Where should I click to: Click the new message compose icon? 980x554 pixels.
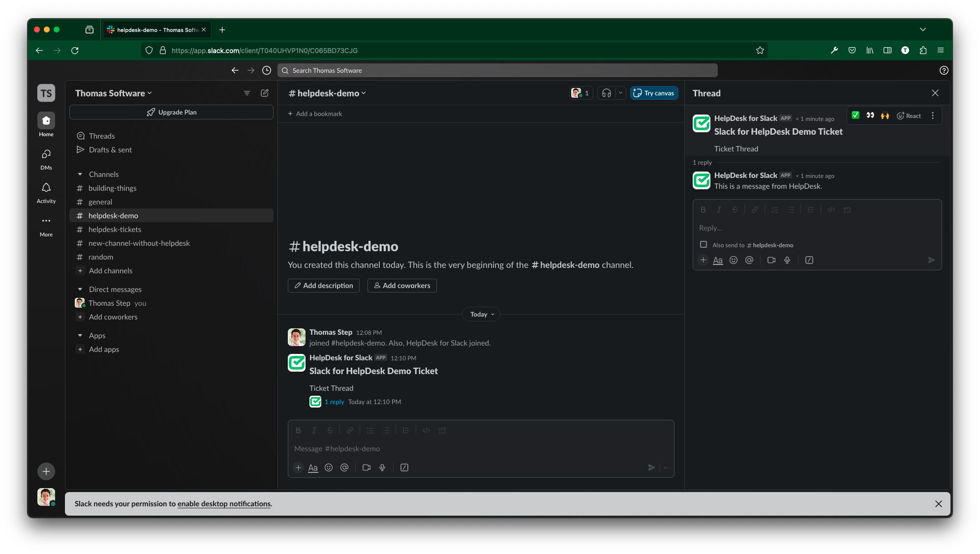tap(265, 93)
